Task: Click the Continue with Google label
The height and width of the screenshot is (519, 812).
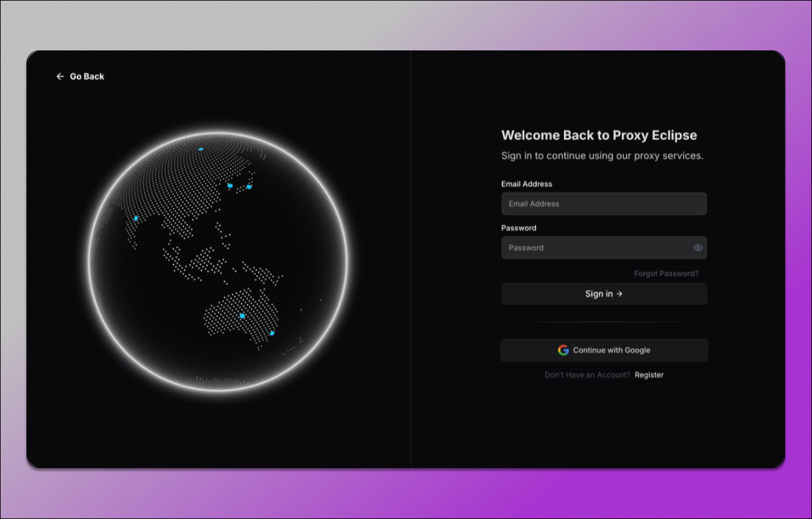Action: click(611, 350)
